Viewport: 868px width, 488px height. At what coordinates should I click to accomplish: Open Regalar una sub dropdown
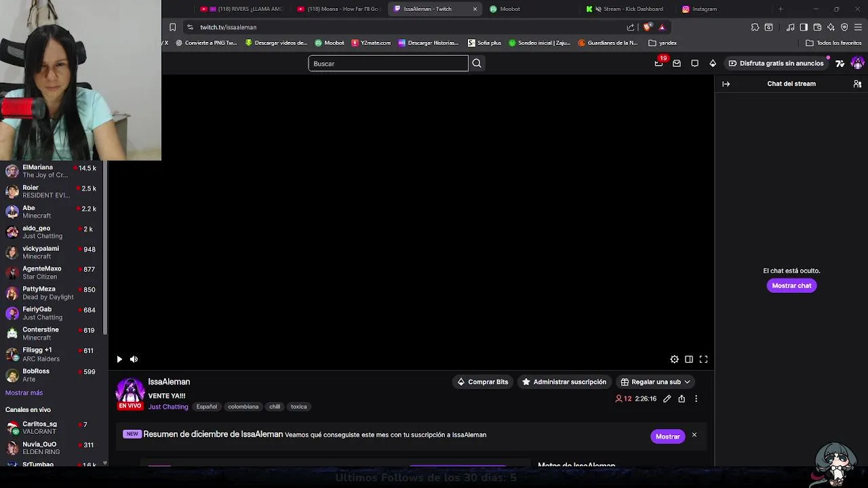tap(655, 382)
